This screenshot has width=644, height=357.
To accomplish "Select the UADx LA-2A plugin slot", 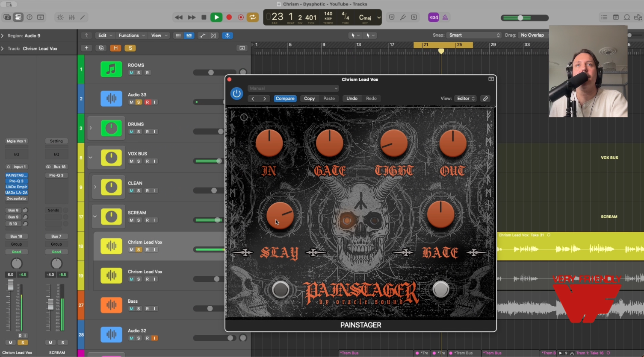I will tap(16, 193).
